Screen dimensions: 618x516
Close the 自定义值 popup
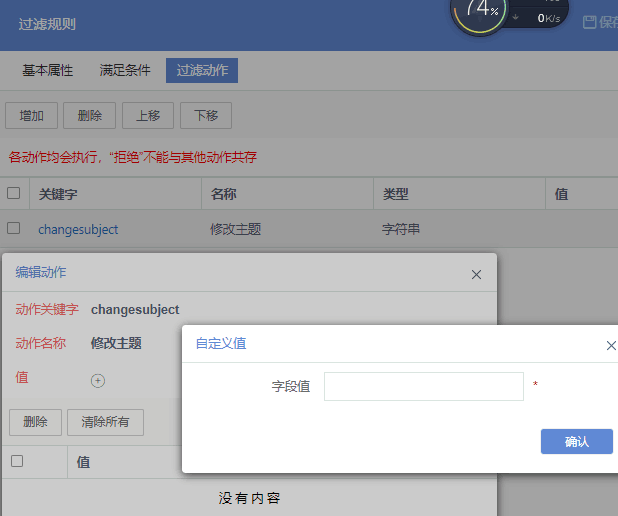click(x=611, y=345)
